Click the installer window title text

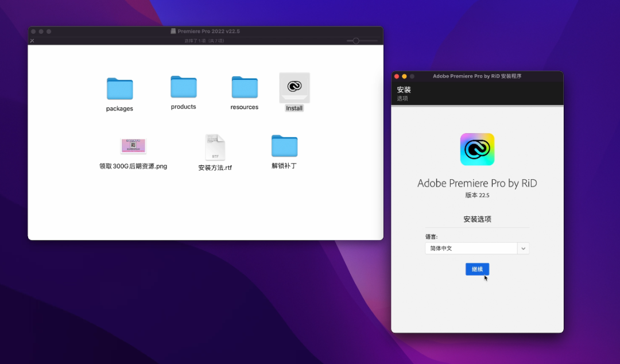[477, 76]
